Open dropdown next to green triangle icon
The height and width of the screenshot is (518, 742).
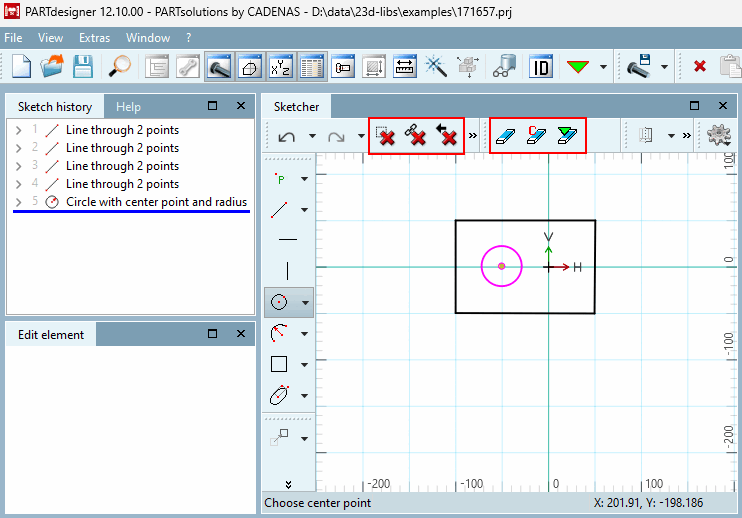click(603, 67)
